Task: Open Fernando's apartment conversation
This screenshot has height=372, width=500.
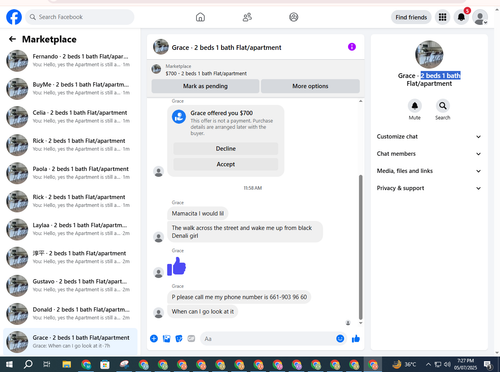Action: (x=70, y=61)
